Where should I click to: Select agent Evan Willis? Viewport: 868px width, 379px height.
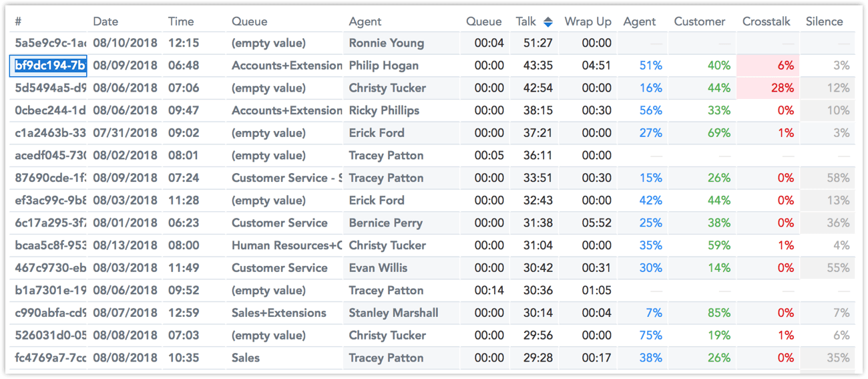click(x=378, y=268)
